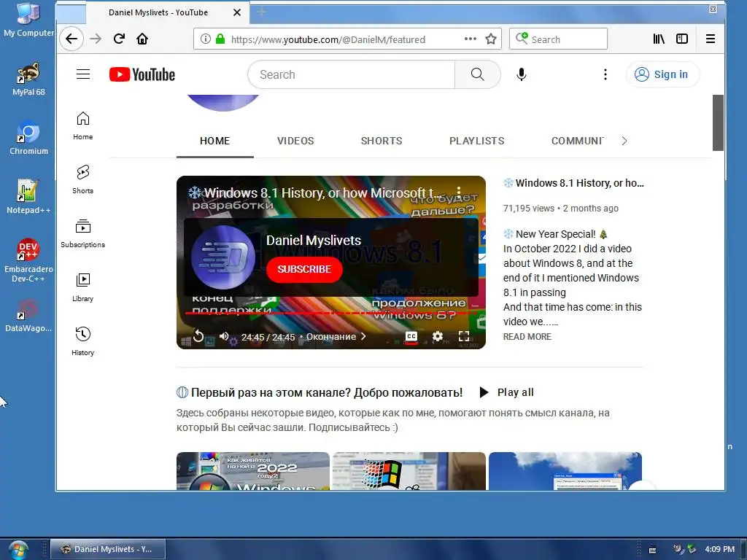Open the blue sky desktop video thumbnail
Screen dimensions: 747x560
pyautogui.click(x=565, y=471)
